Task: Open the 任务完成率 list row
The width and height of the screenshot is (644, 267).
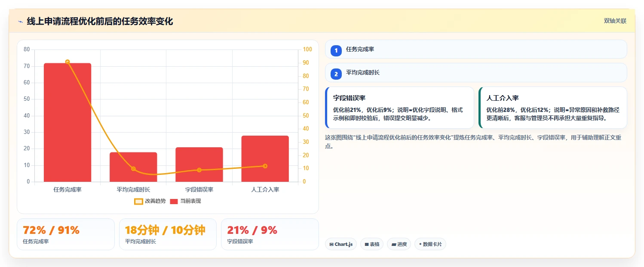Action: pyautogui.click(x=476, y=49)
